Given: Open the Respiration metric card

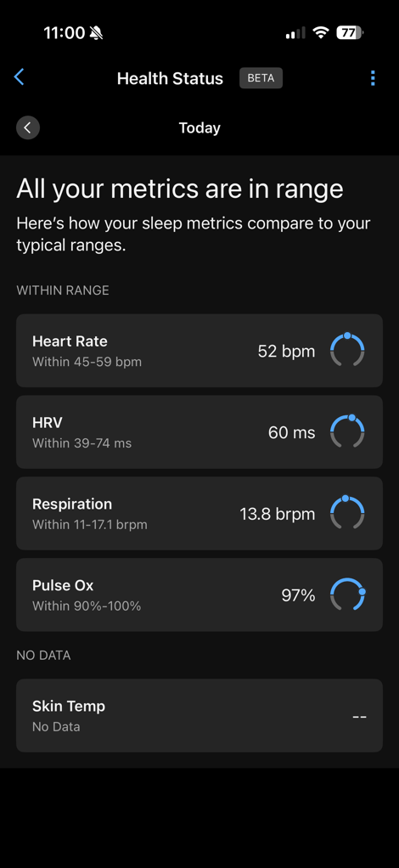Looking at the screenshot, I should tap(199, 513).
